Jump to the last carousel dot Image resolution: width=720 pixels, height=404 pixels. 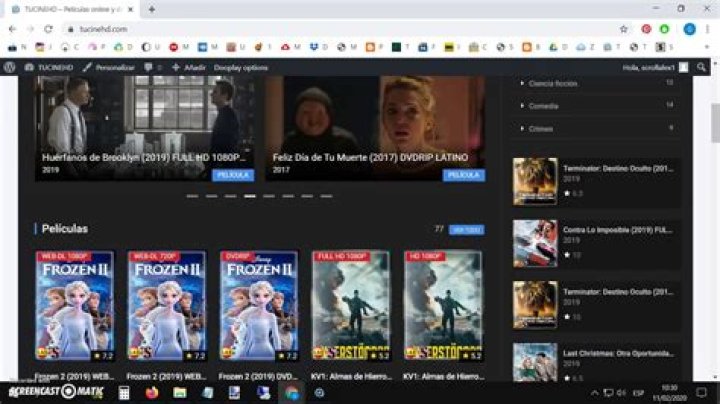tap(326, 196)
